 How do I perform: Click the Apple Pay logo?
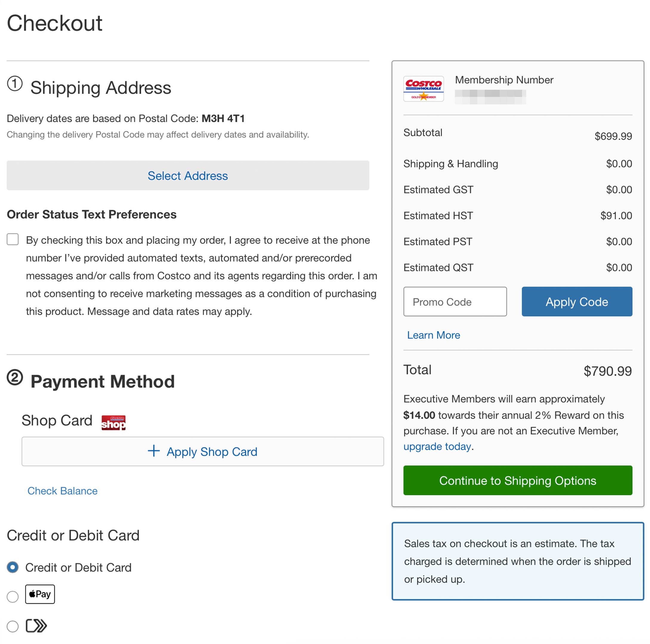(40, 594)
